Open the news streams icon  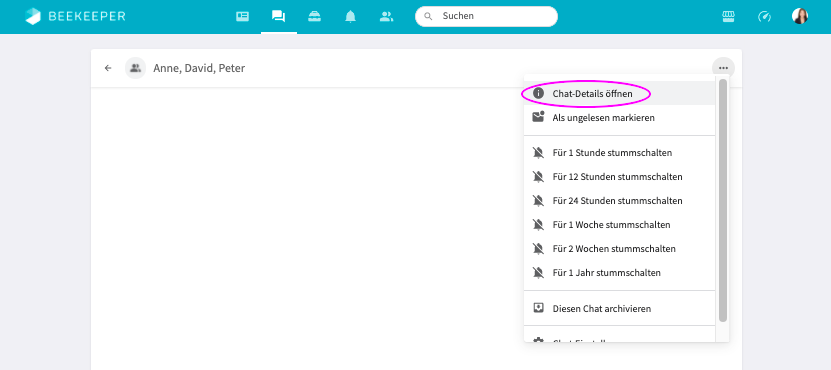coord(242,16)
